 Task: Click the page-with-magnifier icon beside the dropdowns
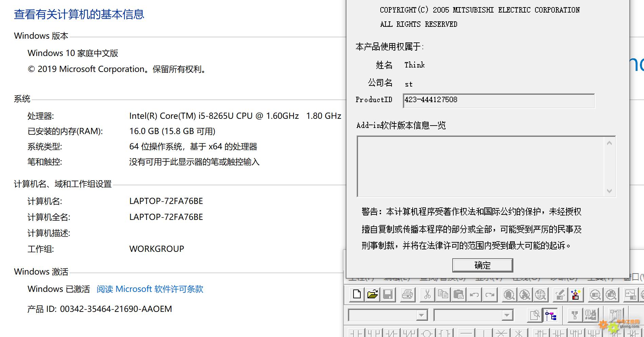[535, 315]
